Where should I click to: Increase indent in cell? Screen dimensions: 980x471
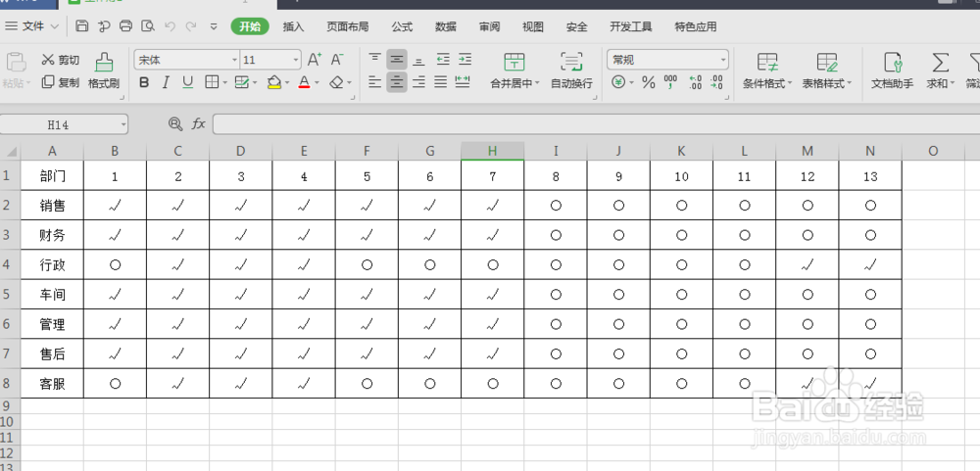(465, 60)
